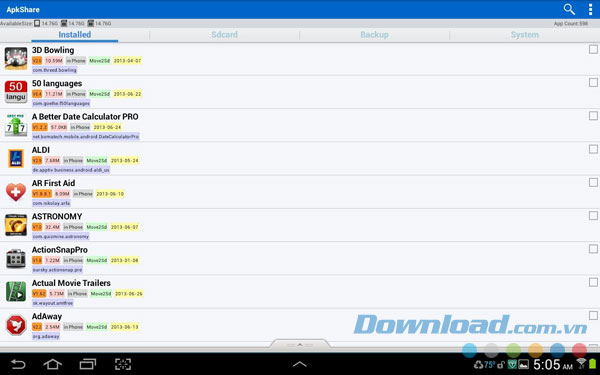Image resolution: width=600 pixels, height=375 pixels.
Task: Tap the unlocked padlock status icon
Action: click(x=501, y=365)
